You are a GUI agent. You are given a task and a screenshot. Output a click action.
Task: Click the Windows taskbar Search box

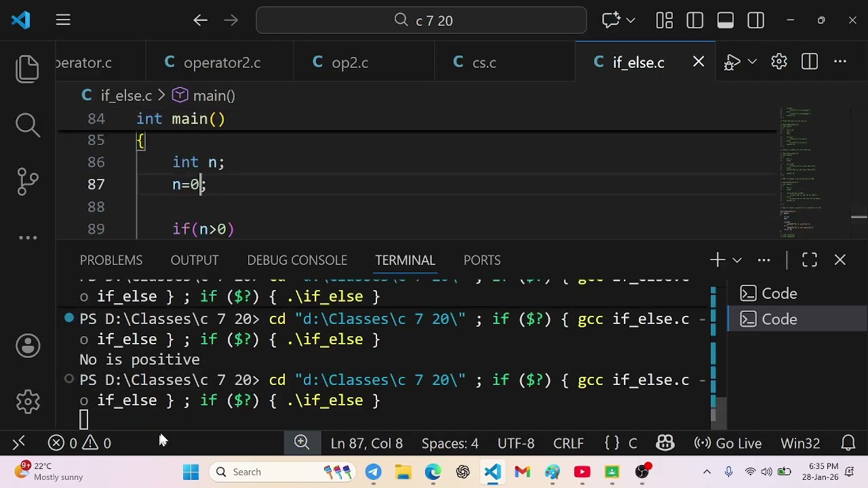click(x=281, y=472)
